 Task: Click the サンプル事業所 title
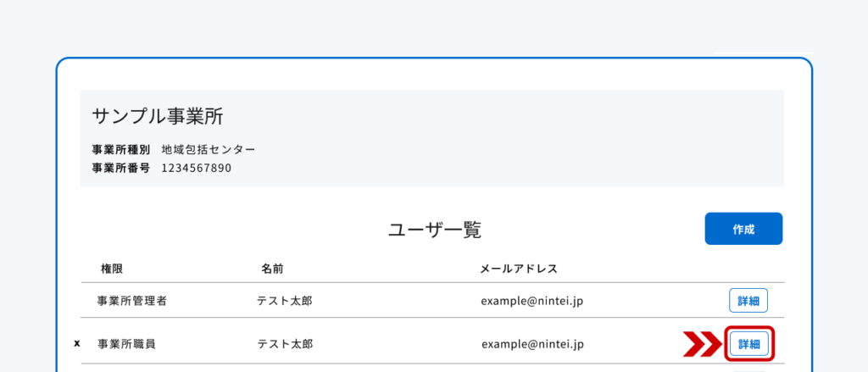158,117
